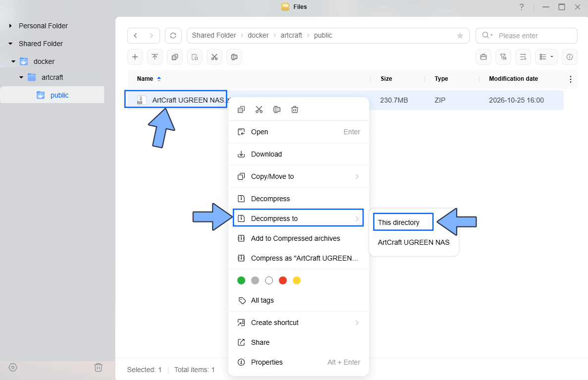Click the forward navigation arrow

click(x=152, y=36)
